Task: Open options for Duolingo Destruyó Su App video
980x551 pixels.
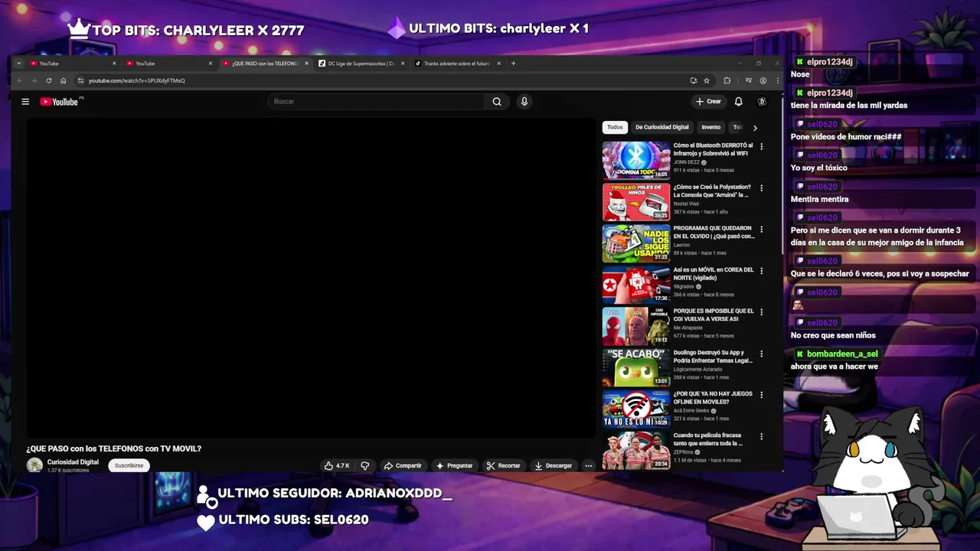Action: 761,354
